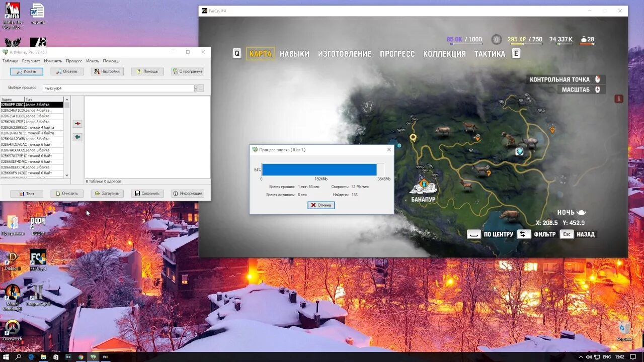
Task: Open the Таблица menu
Action: pyautogui.click(x=10, y=61)
